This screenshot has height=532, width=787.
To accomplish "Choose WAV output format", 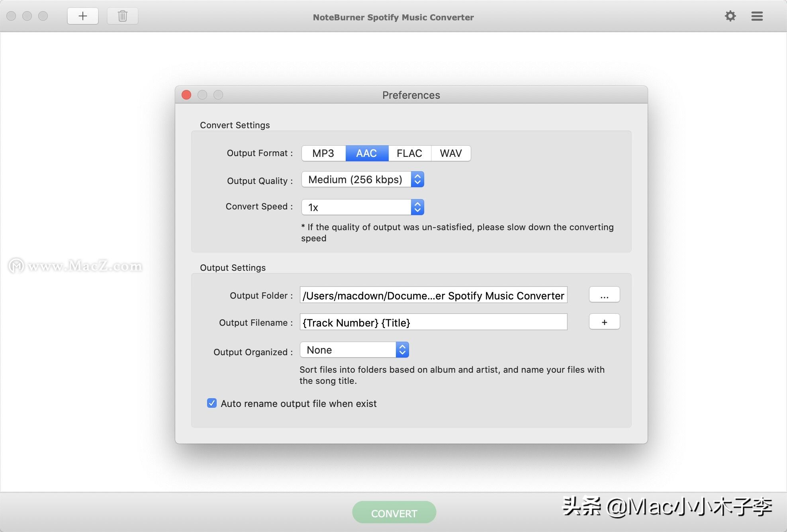I will tap(450, 153).
